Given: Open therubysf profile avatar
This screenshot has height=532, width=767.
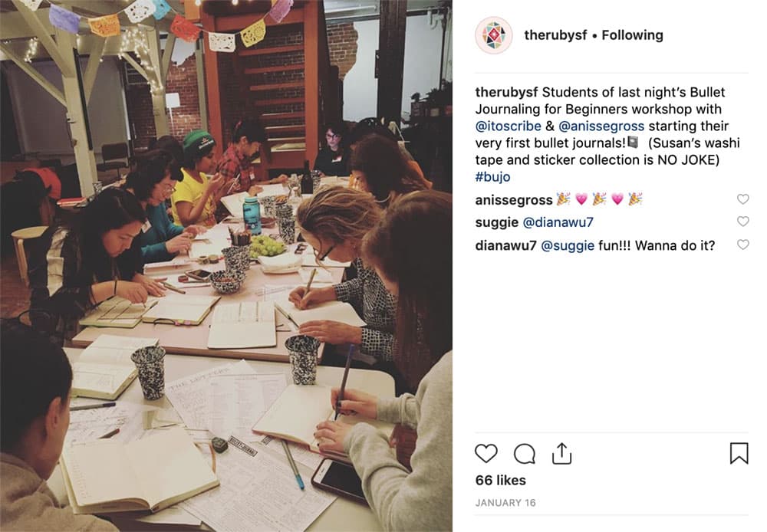Looking at the screenshot, I should pos(493,35).
